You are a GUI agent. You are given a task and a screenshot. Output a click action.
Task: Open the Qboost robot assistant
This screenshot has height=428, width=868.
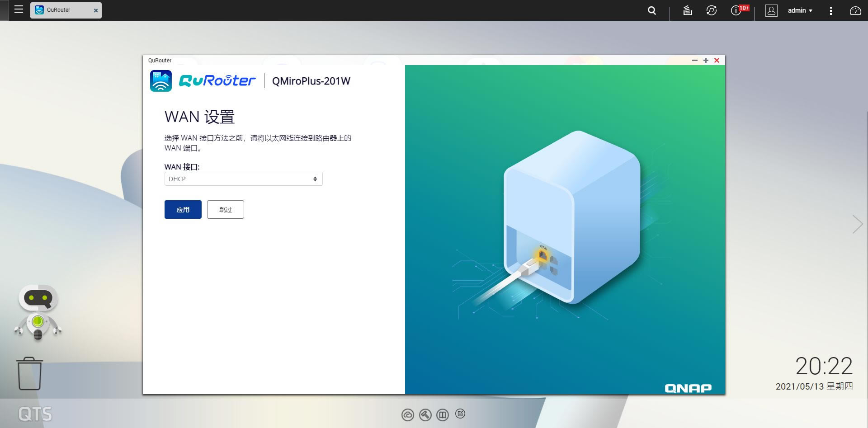point(38,312)
